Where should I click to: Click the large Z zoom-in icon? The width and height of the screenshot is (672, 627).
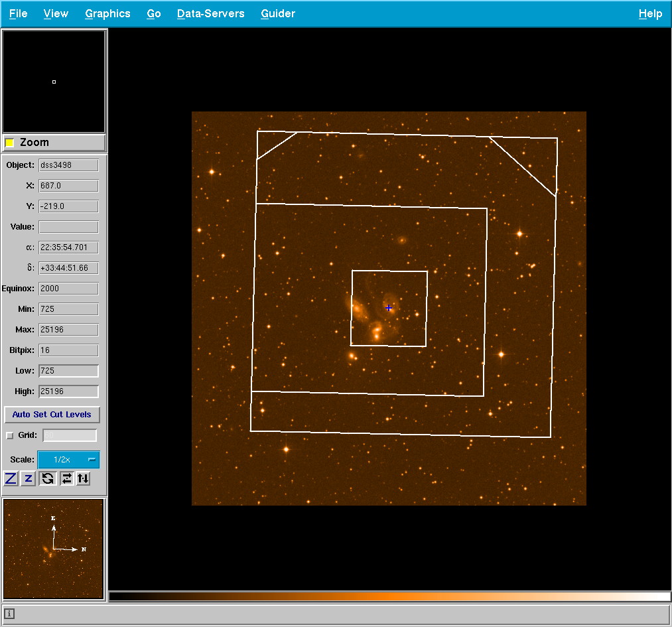click(11, 478)
